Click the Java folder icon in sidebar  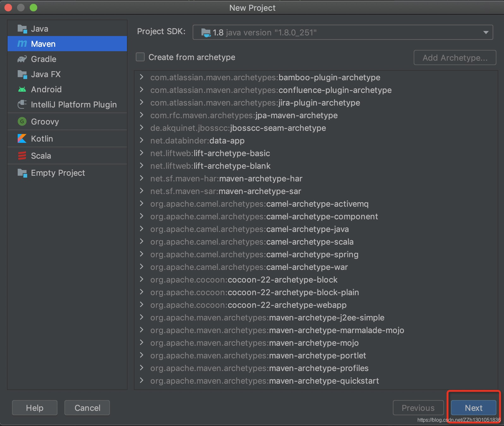(22, 29)
